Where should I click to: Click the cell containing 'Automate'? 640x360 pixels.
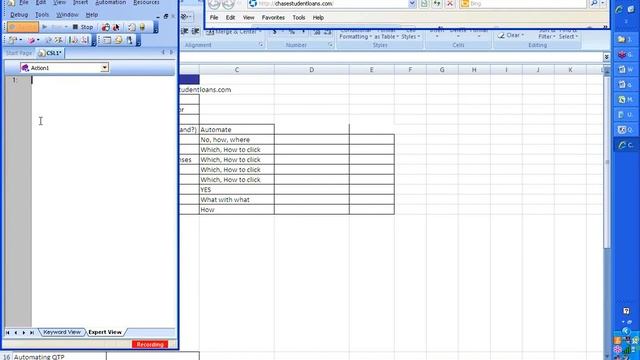pos(237,129)
